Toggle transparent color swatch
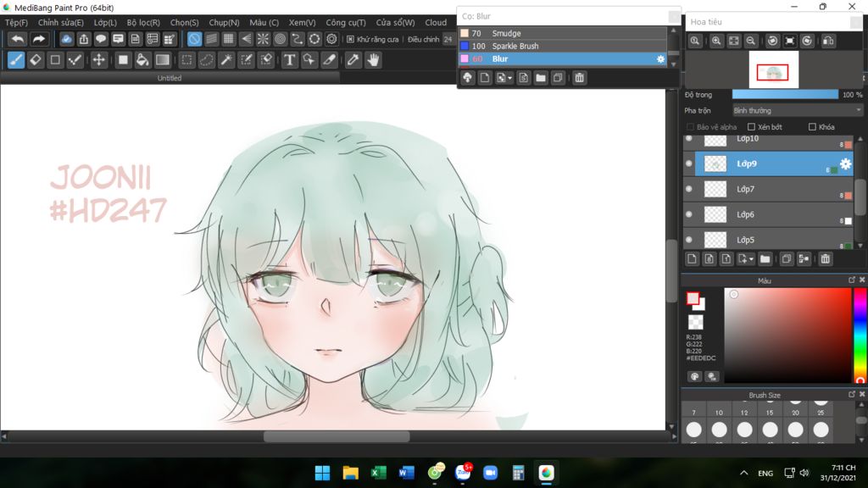Viewport: 868px width, 488px height. tap(695, 321)
